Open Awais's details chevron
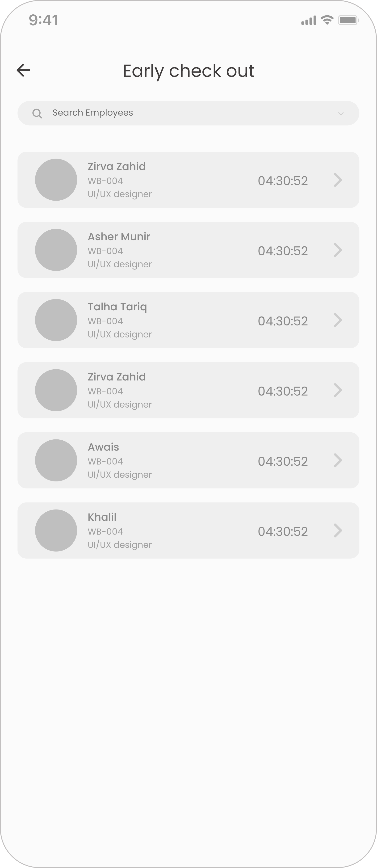Screen dimensions: 377x868 pyautogui.click(x=338, y=460)
